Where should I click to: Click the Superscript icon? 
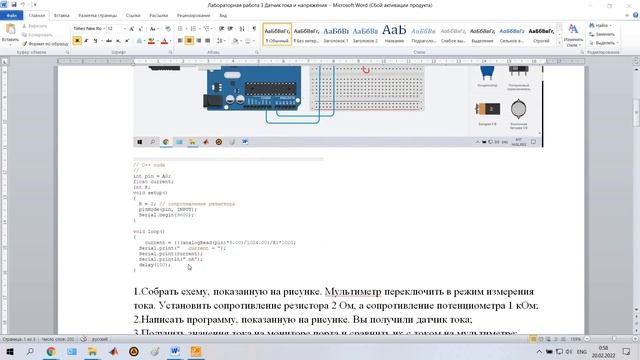(x=127, y=41)
